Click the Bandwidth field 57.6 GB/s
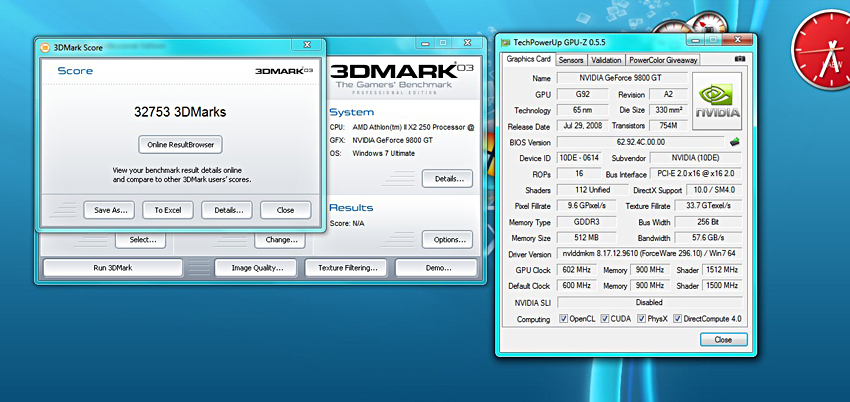850x402 pixels. (708, 238)
